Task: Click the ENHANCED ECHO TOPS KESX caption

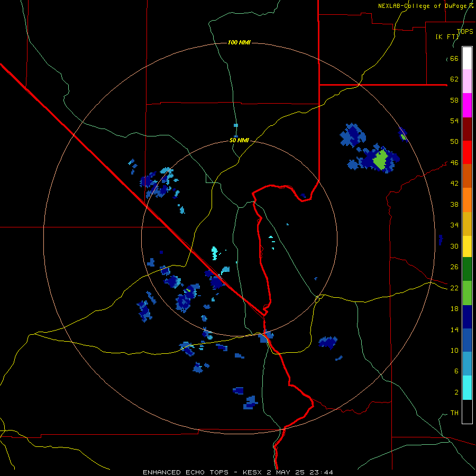Action: (x=237, y=472)
